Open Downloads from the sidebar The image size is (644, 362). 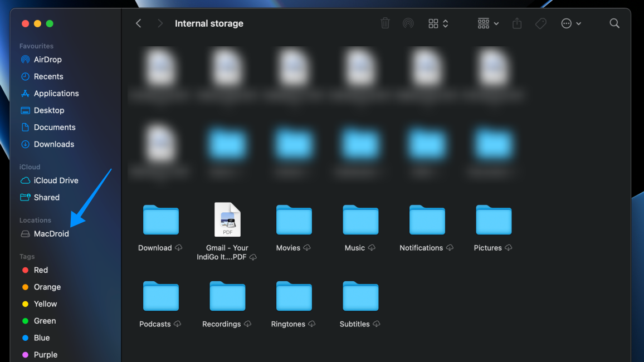tap(53, 144)
